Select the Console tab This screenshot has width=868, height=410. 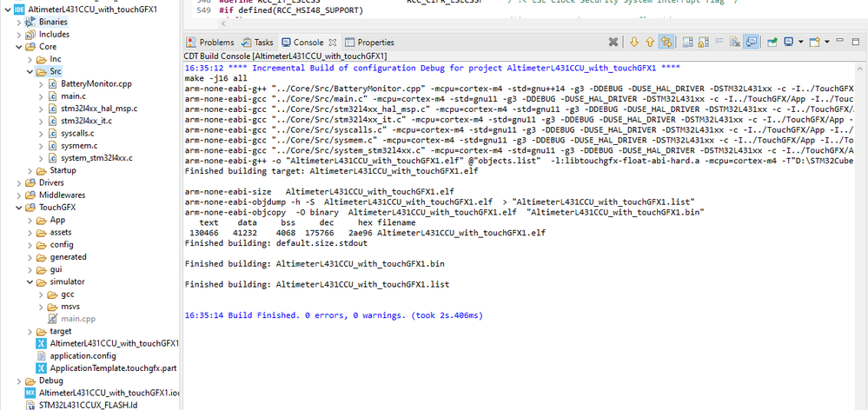(x=302, y=42)
